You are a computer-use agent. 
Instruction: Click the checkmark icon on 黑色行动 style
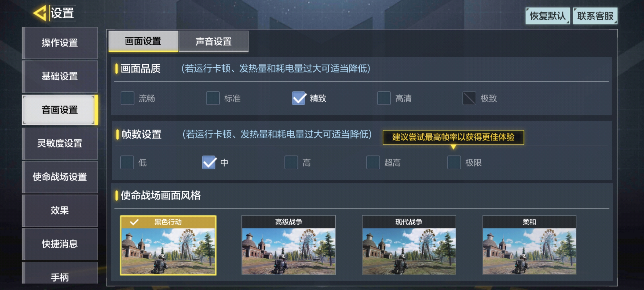point(134,222)
